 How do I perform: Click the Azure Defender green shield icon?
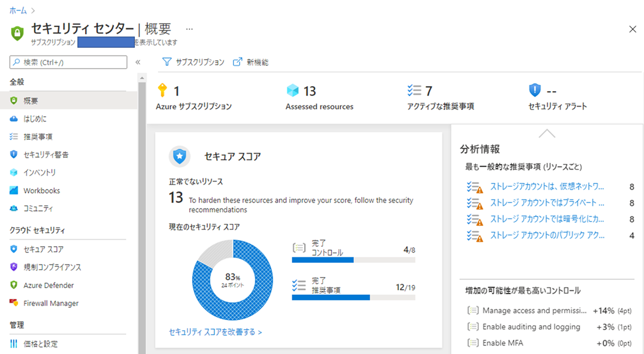coord(14,285)
